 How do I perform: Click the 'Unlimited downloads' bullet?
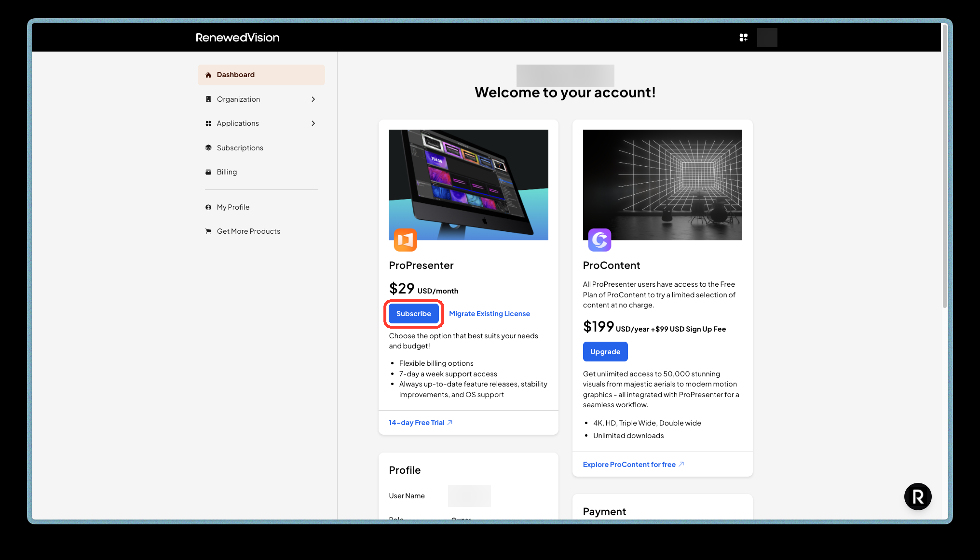(628, 436)
